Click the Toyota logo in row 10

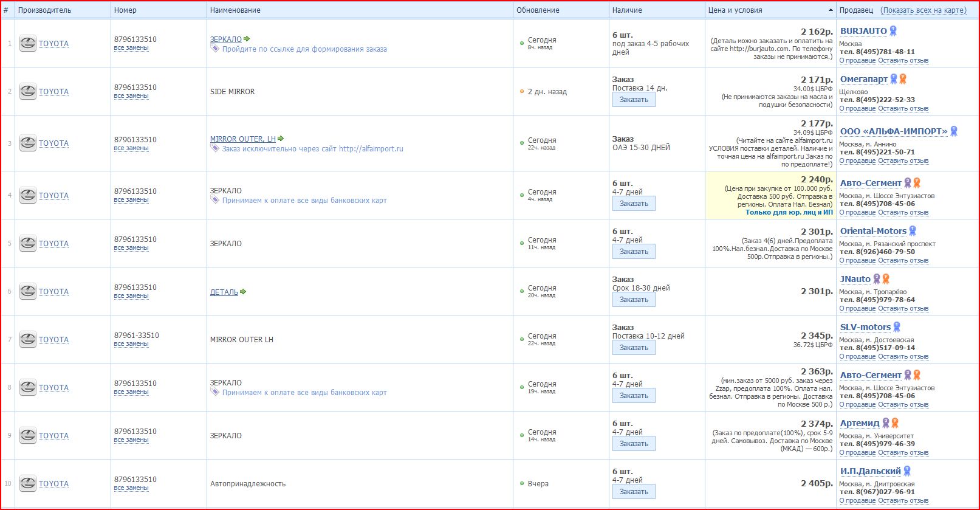click(x=28, y=483)
